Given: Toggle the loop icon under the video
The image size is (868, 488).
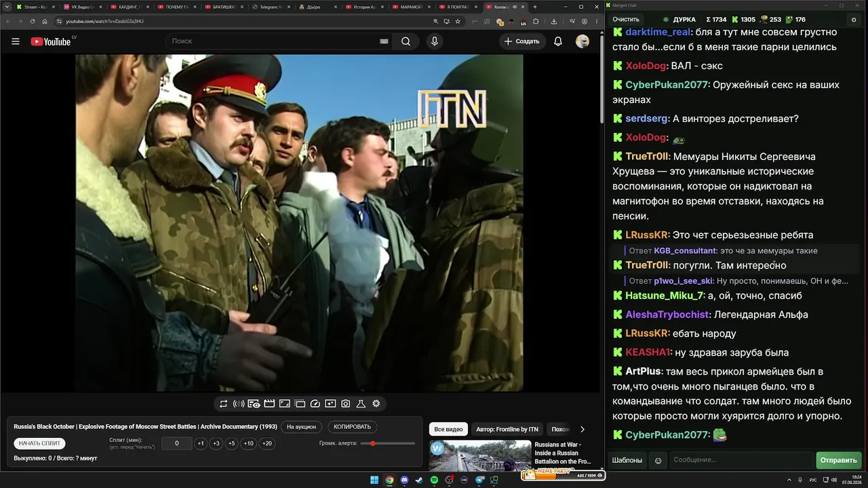Looking at the screenshot, I should pyautogui.click(x=223, y=404).
